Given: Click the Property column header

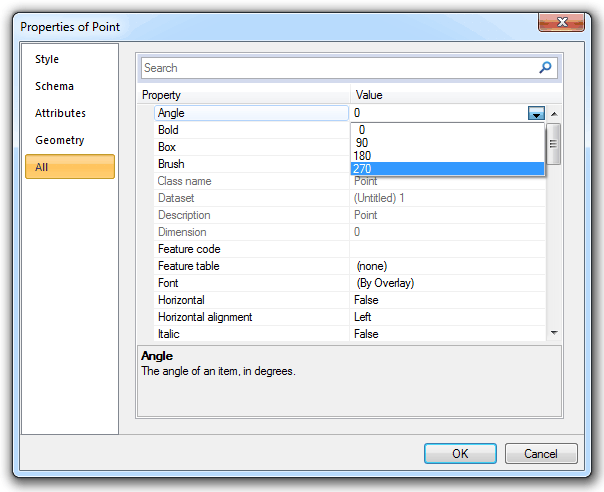Looking at the screenshot, I should [x=244, y=95].
